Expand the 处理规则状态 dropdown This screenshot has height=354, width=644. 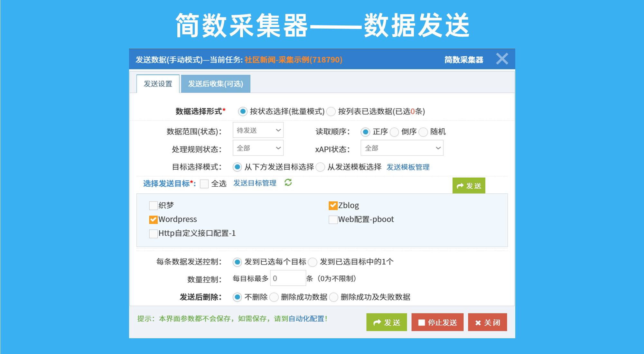click(258, 148)
